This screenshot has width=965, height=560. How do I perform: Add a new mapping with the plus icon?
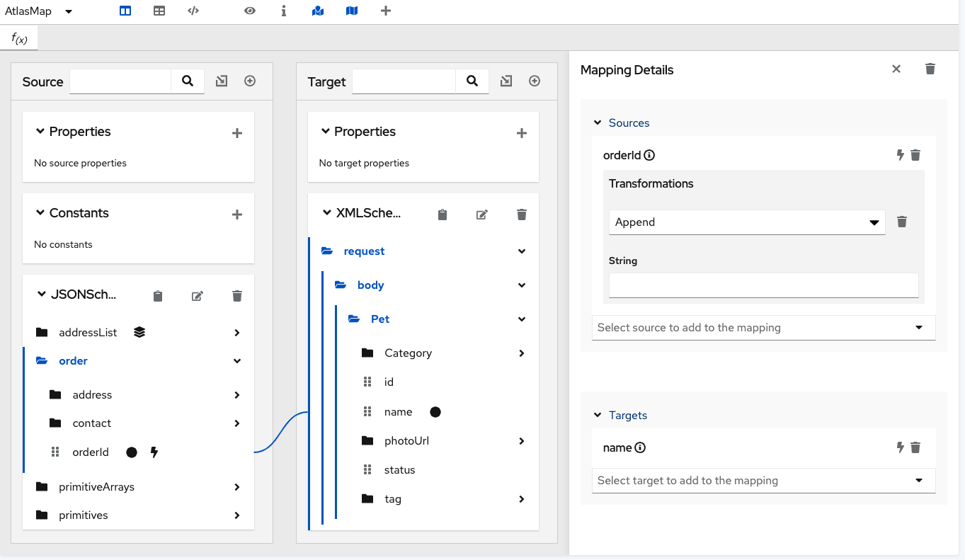click(386, 11)
